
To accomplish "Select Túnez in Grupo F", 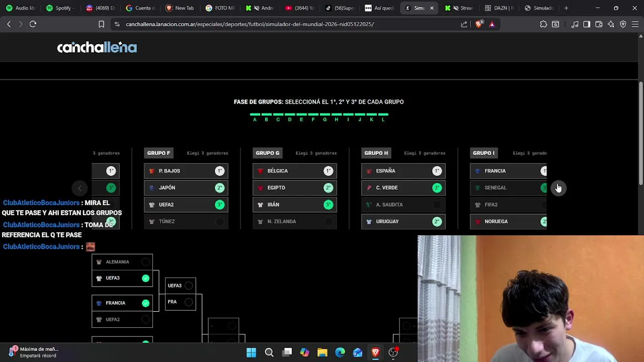I will (x=186, y=221).
